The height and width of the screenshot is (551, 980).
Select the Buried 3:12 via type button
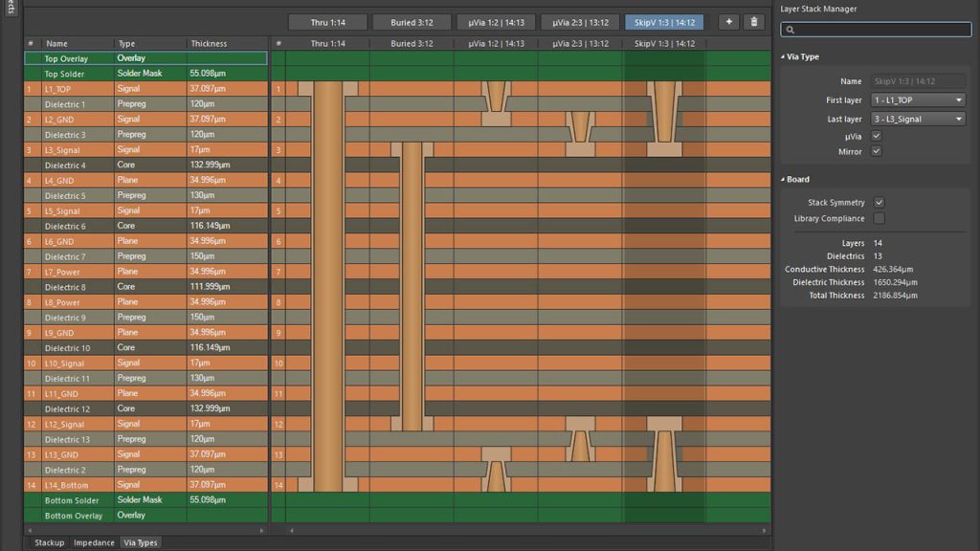coord(412,22)
